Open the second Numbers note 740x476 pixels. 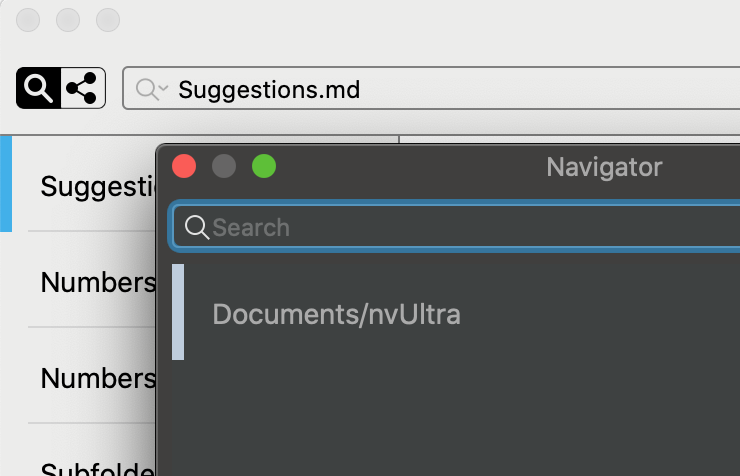point(95,378)
